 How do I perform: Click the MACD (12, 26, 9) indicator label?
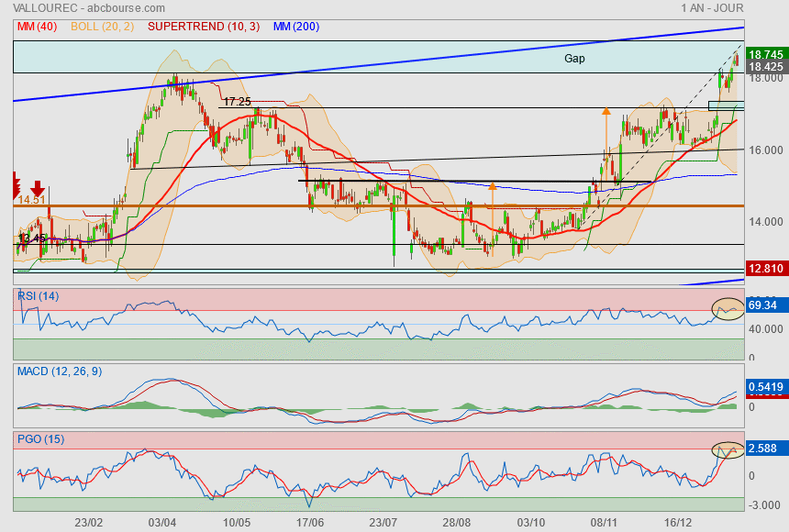pos(60,371)
